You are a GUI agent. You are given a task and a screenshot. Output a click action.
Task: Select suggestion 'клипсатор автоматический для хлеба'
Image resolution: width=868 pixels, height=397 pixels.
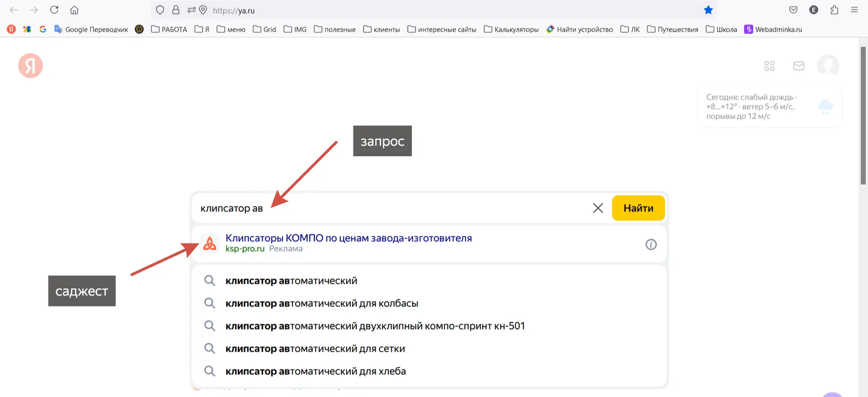click(316, 371)
